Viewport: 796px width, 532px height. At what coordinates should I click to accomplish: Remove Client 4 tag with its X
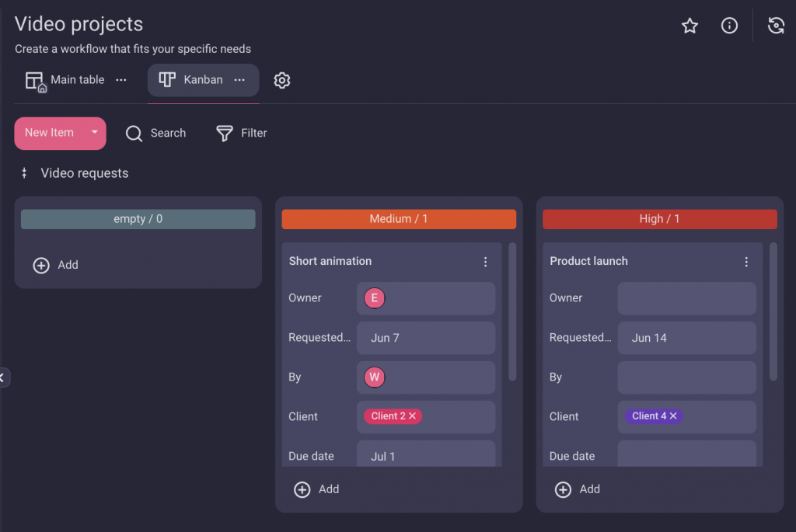(673, 416)
